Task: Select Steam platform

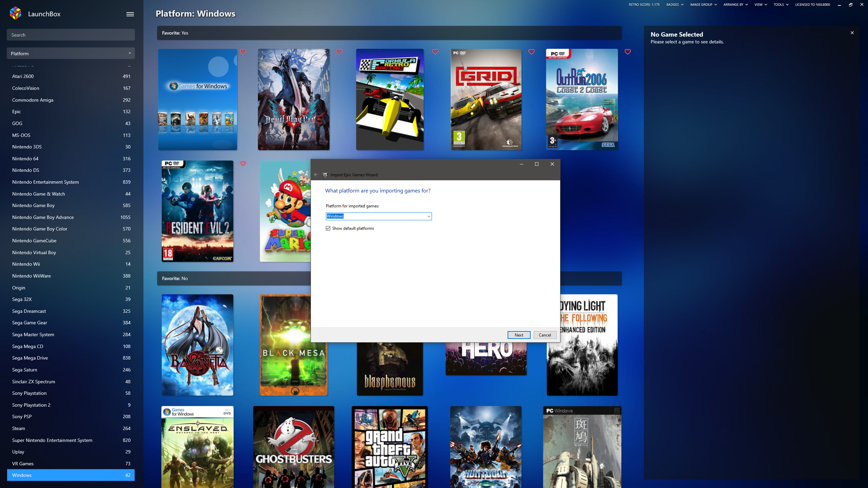Action: [71, 428]
